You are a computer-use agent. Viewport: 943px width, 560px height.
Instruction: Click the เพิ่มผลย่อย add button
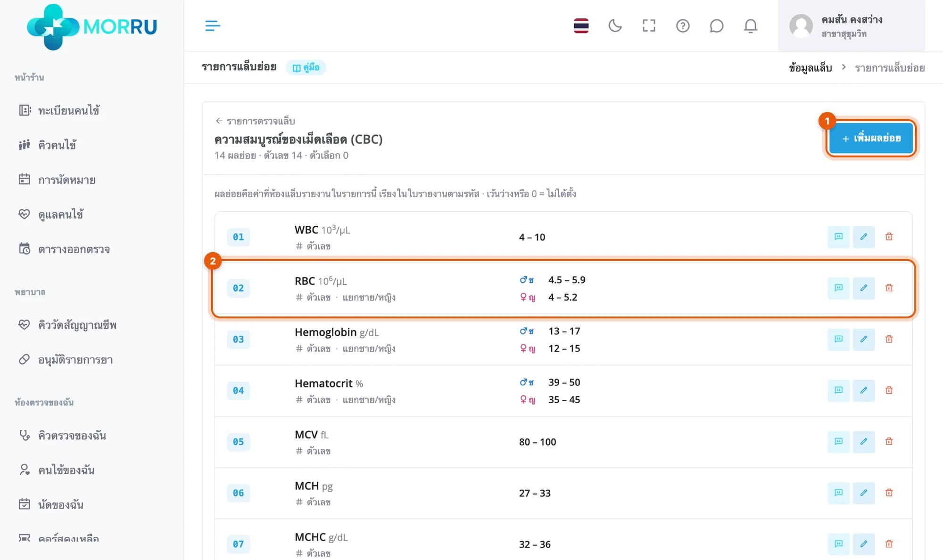coord(871,138)
